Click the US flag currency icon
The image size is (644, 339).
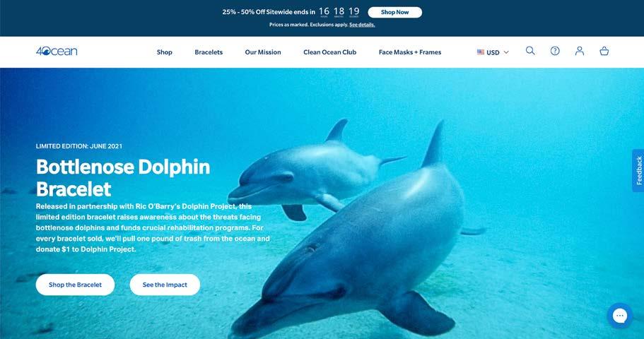pyautogui.click(x=481, y=52)
